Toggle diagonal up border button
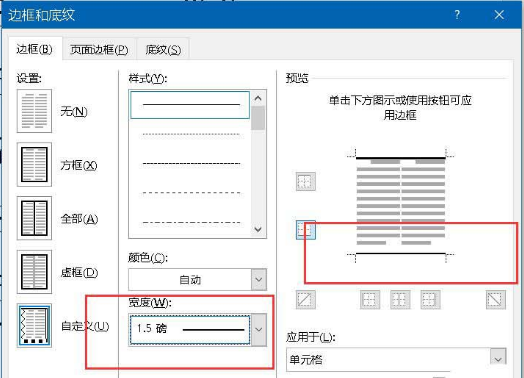 click(305, 299)
